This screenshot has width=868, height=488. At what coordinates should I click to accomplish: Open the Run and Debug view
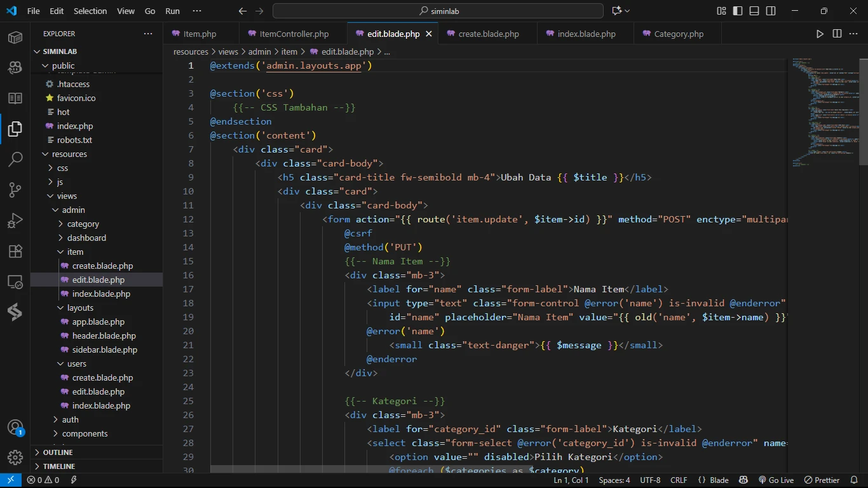(x=15, y=220)
